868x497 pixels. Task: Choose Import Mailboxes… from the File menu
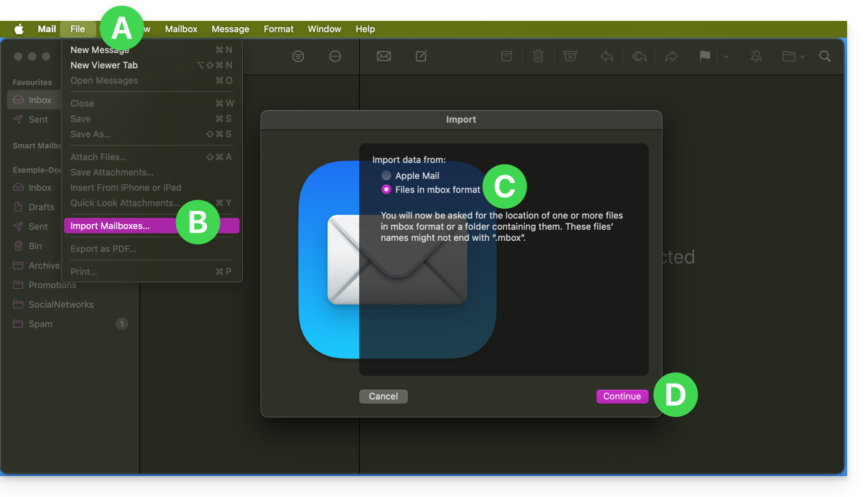click(x=110, y=226)
